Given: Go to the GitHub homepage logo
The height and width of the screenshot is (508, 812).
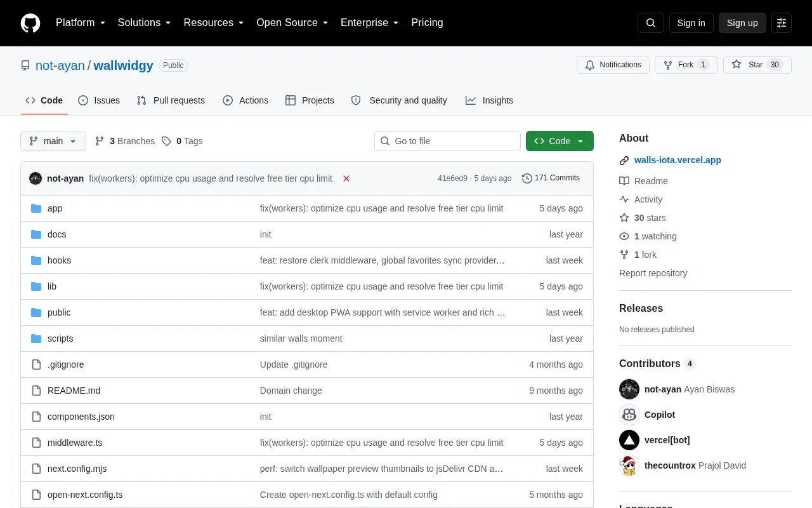Looking at the screenshot, I should 30,23.
